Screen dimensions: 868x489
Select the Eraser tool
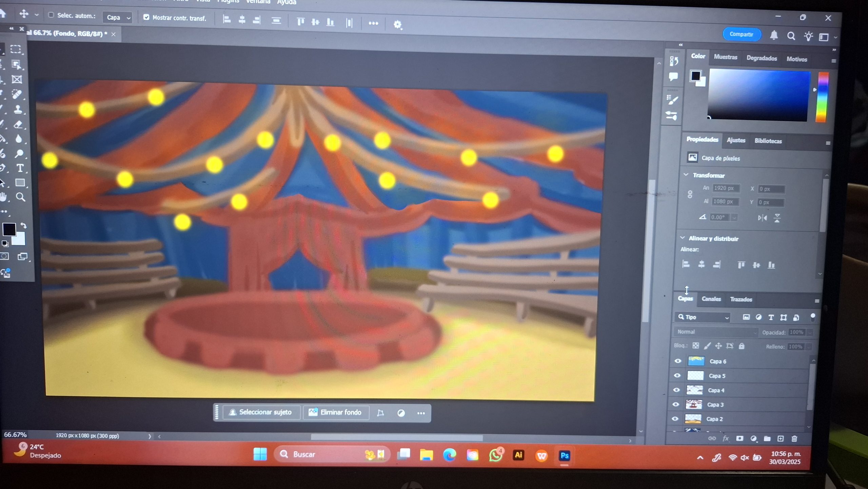tap(18, 125)
